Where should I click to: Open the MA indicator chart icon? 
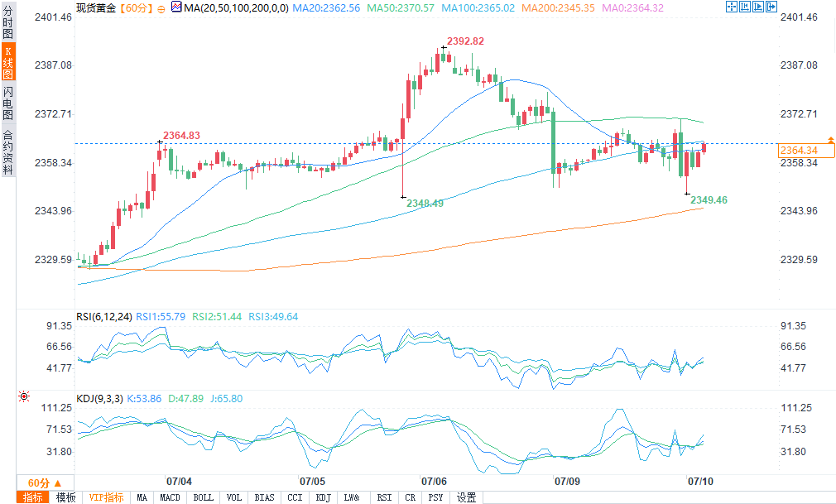click(176, 7)
